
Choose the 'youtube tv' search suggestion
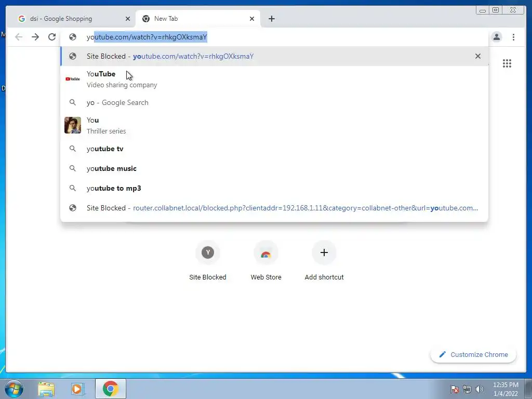[274, 149]
